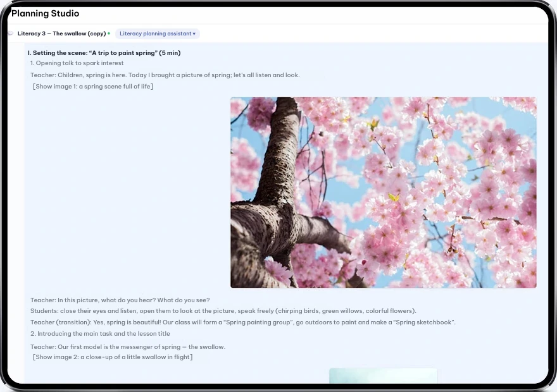Click the chat bubble icon beside Literacy 3
Viewport: 557px width, 392px height.
[11, 34]
